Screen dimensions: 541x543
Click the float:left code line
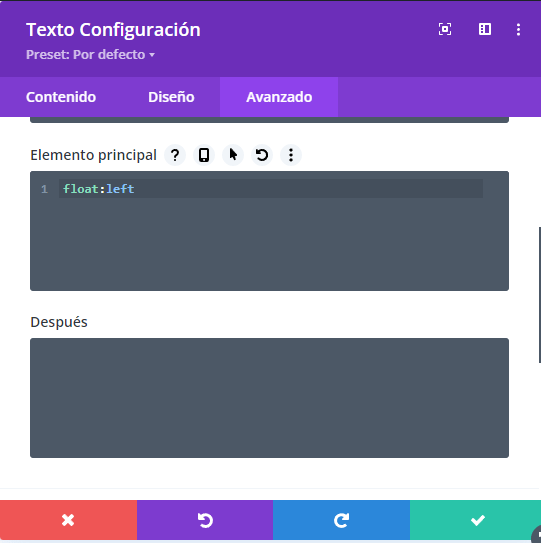[98, 189]
